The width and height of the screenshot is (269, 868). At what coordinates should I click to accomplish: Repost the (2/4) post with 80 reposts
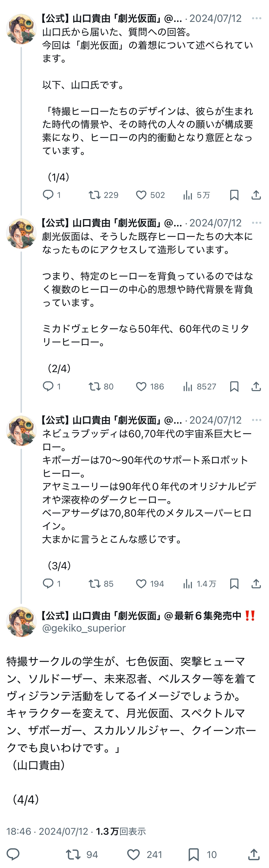(x=94, y=386)
